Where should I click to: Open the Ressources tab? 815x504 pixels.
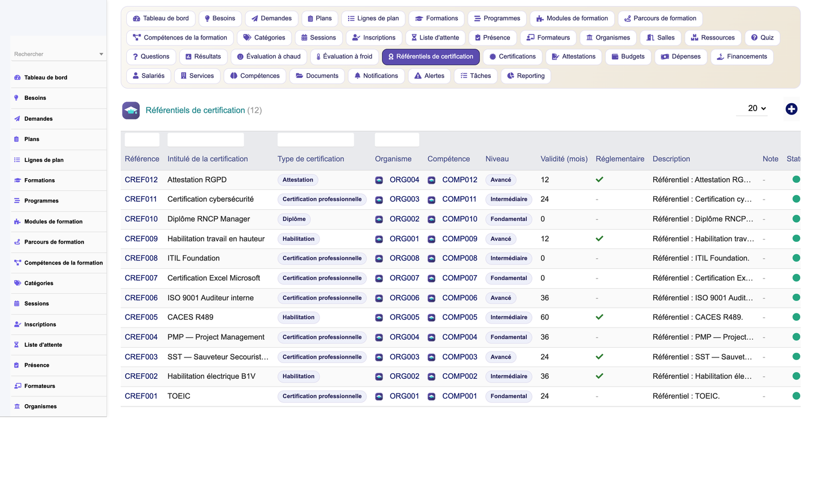(x=713, y=38)
